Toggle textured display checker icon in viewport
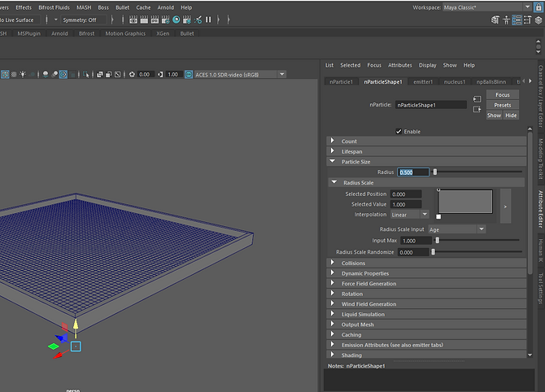The height and width of the screenshot is (392, 545). pyautogui.click(x=14, y=74)
